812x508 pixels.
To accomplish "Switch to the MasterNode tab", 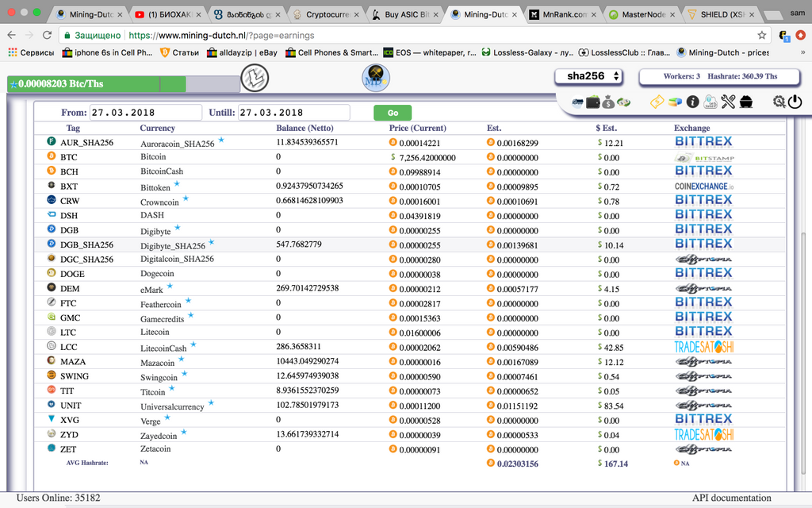I will click(642, 14).
